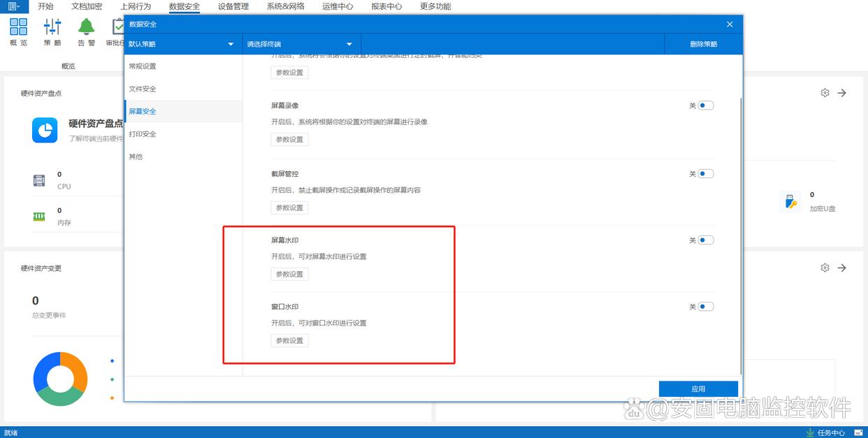Open settings gear of 硬件资产变更 panel
This screenshot has height=438, width=868.
point(825,268)
